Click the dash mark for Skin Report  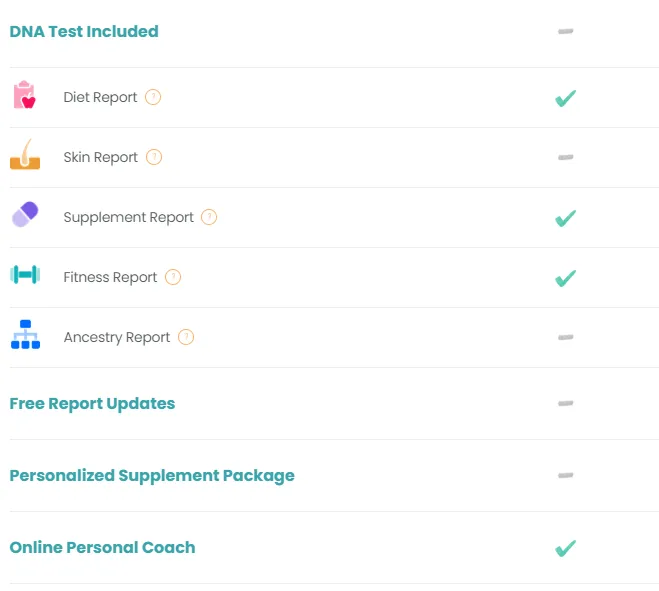tap(565, 157)
